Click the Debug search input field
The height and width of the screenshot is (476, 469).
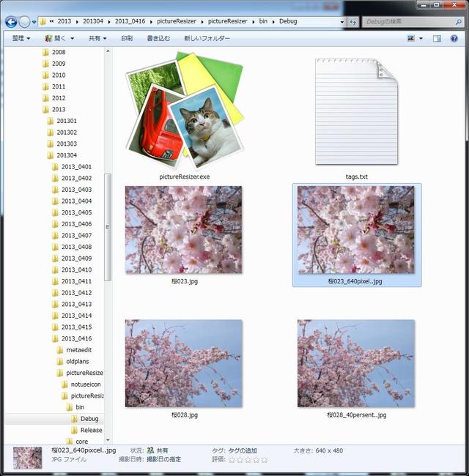(x=409, y=22)
